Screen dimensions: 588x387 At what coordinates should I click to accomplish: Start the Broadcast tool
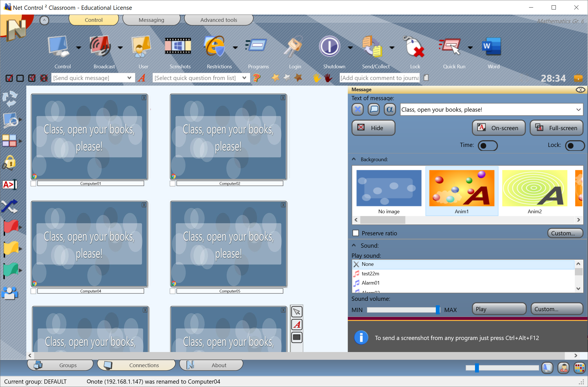click(x=100, y=46)
